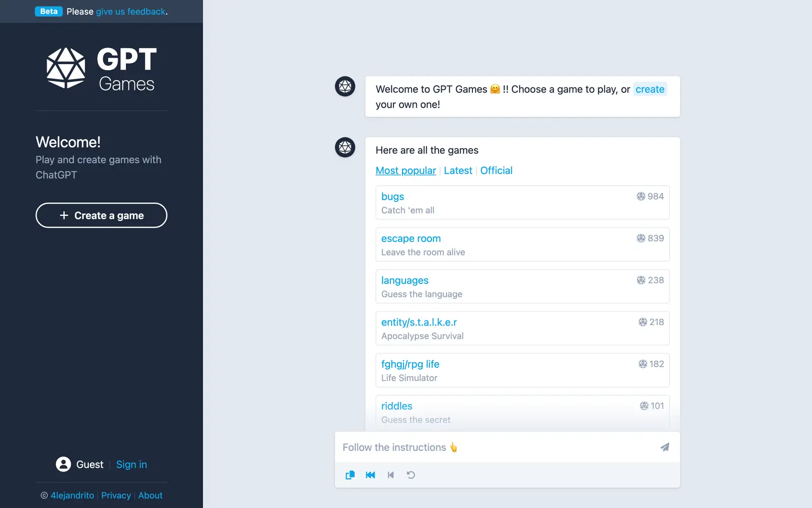The height and width of the screenshot is (508, 812).
Task: Click the play count icon for fghgj/rpg life
Action: coord(643,364)
